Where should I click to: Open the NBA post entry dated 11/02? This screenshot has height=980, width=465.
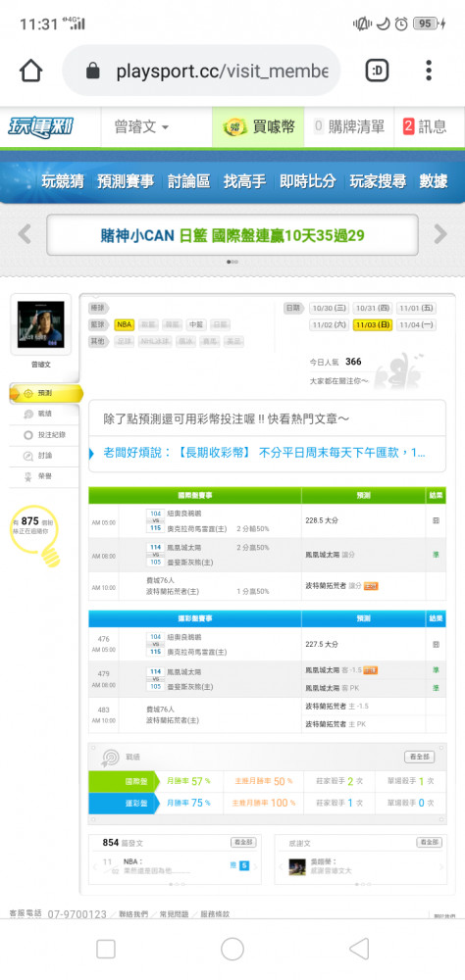click(x=156, y=866)
